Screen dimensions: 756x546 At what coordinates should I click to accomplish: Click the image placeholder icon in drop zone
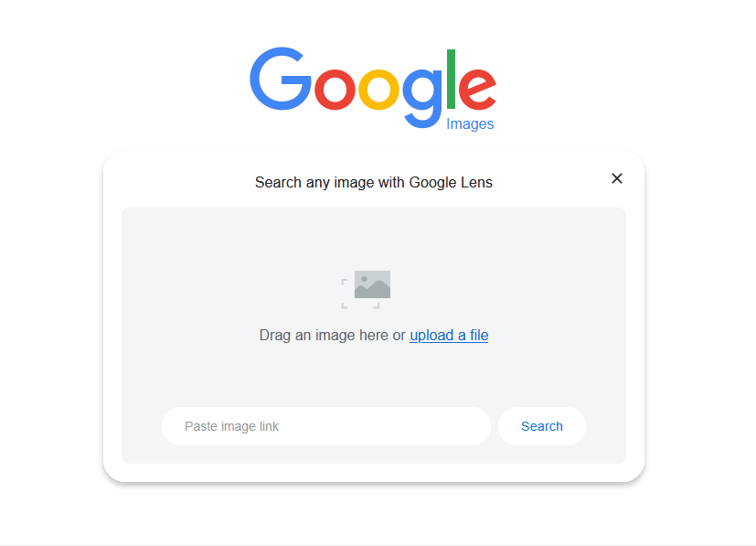[x=366, y=289]
